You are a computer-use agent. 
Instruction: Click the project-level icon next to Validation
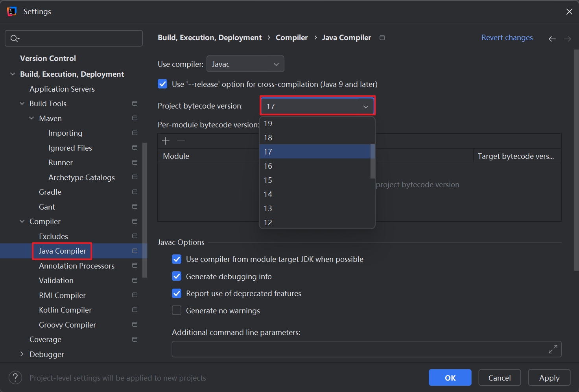(x=135, y=280)
